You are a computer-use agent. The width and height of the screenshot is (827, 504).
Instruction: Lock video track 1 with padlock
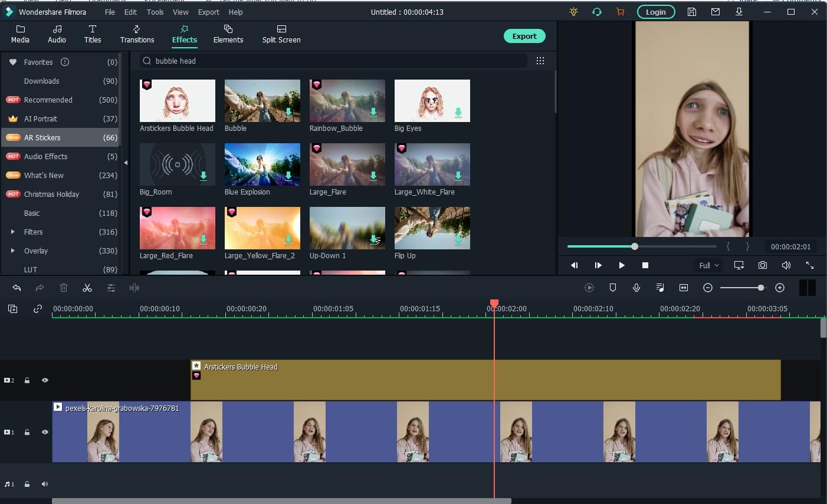(27, 432)
